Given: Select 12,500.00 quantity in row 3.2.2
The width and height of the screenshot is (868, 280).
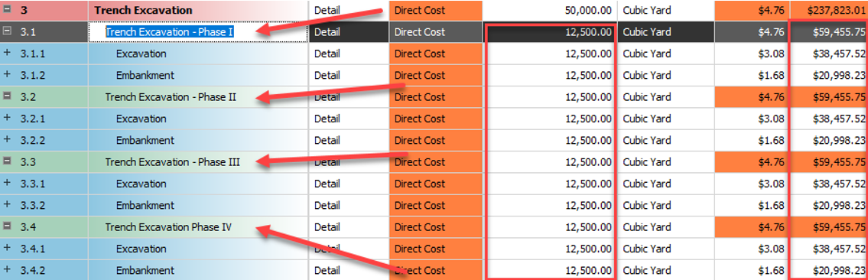Looking at the screenshot, I should click(x=551, y=140).
